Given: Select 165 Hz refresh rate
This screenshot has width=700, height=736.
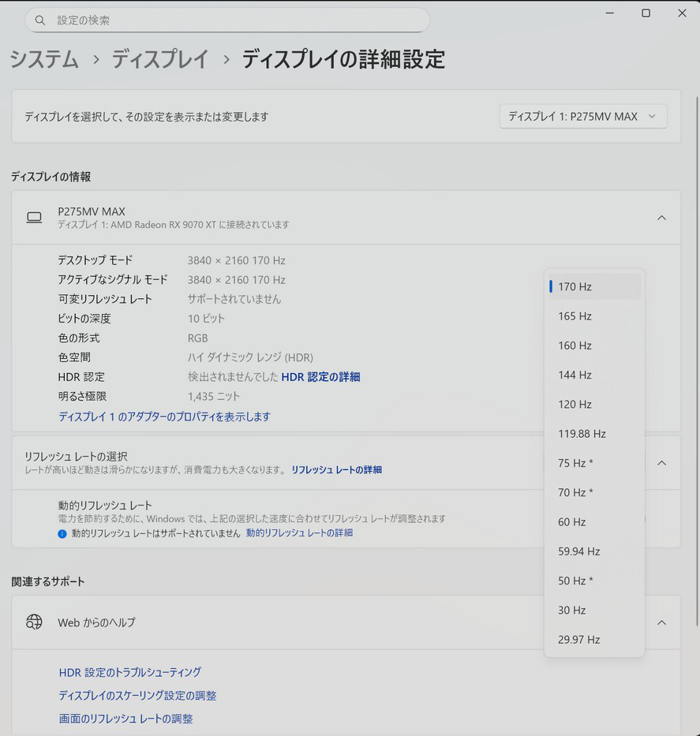Looking at the screenshot, I should (575, 316).
